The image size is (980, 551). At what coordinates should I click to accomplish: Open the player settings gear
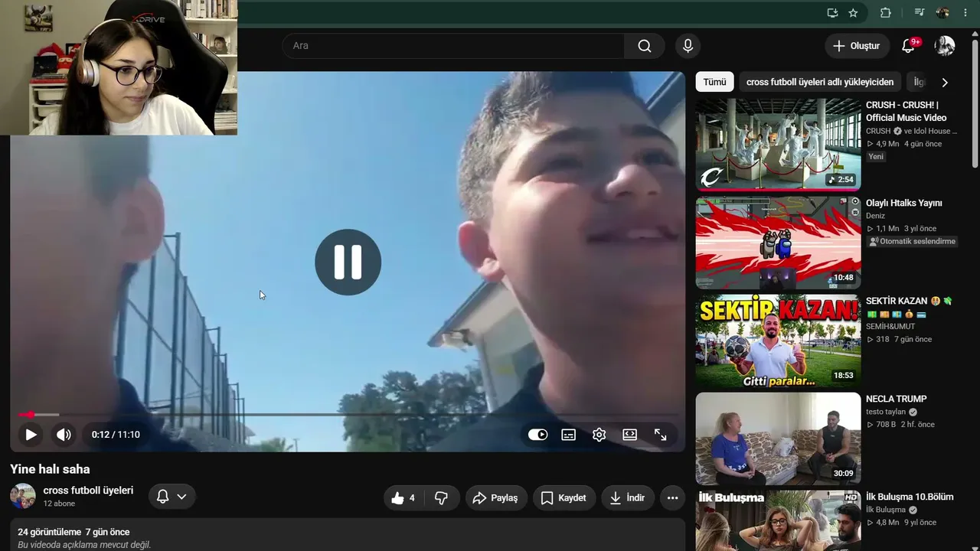tap(599, 435)
